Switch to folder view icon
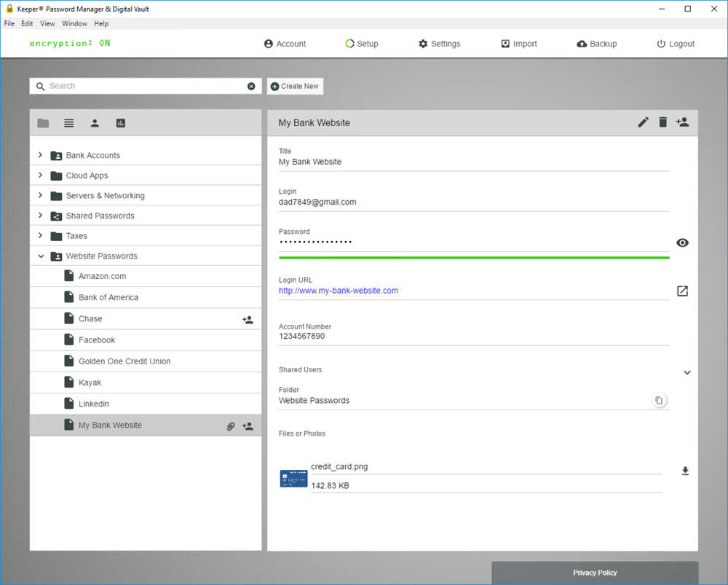 tap(43, 123)
